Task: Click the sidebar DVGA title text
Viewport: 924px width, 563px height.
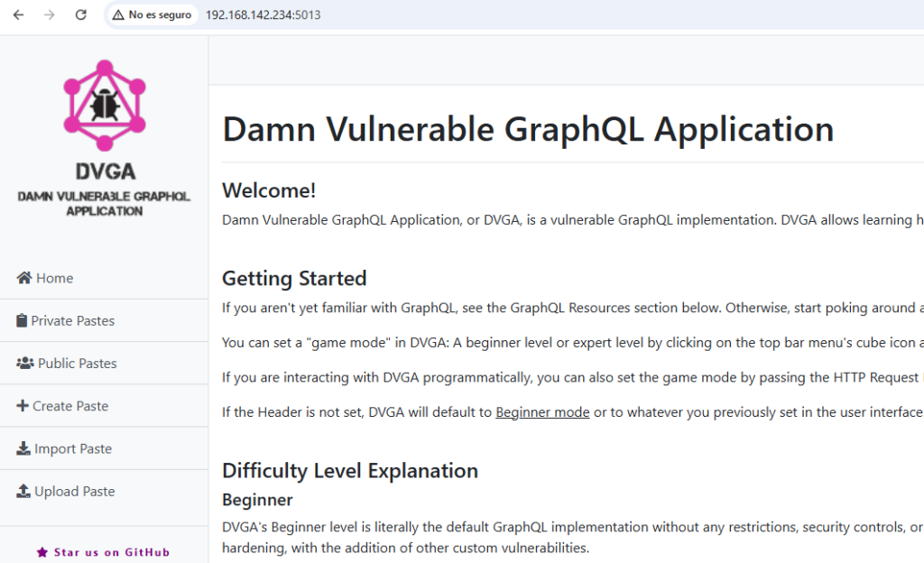Action: [x=105, y=171]
